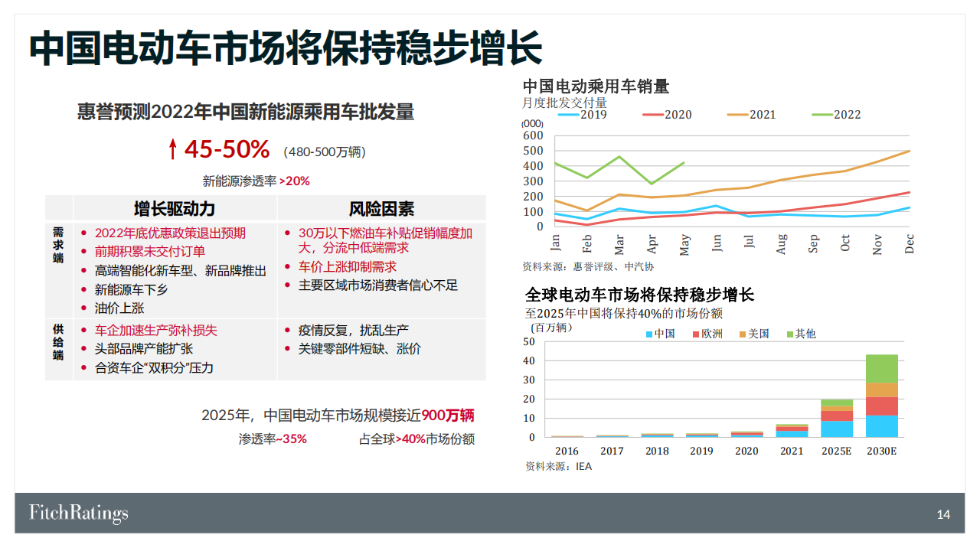The height and width of the screenshot is (551, 980).
Task: Click the 2025E stacked bar
Action: click(x=837, y=418)
